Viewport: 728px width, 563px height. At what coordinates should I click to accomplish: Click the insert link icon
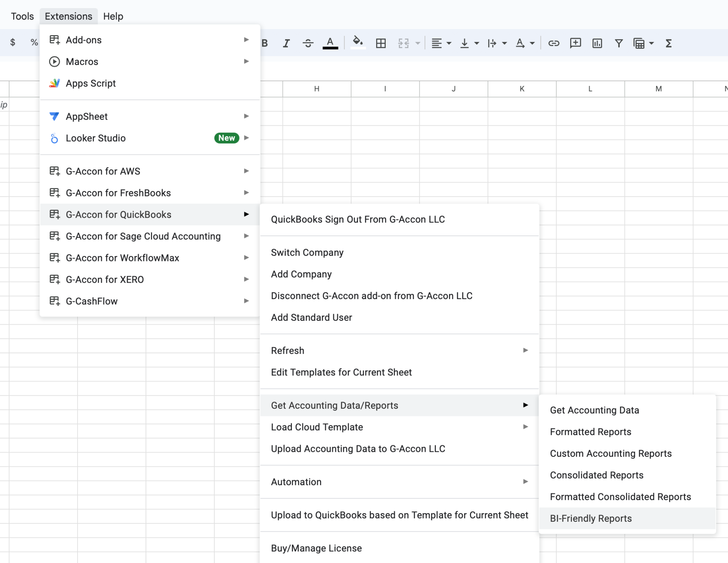554,43
